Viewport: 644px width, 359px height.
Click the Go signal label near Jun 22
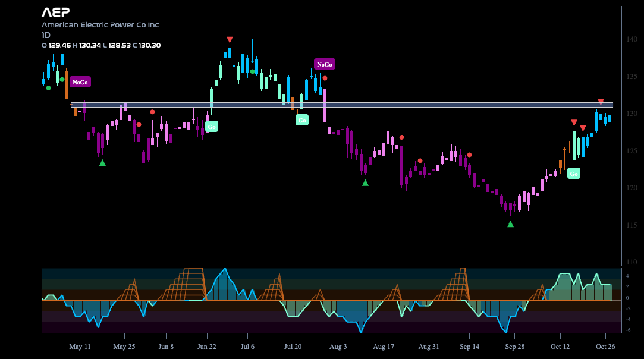212,127
